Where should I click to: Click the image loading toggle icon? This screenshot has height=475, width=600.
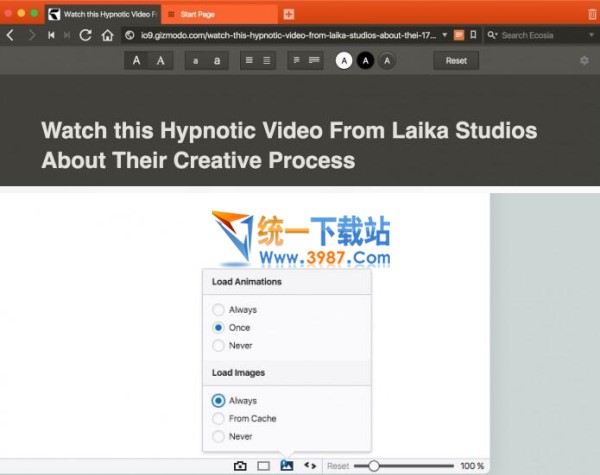click(x=287, y=466)
